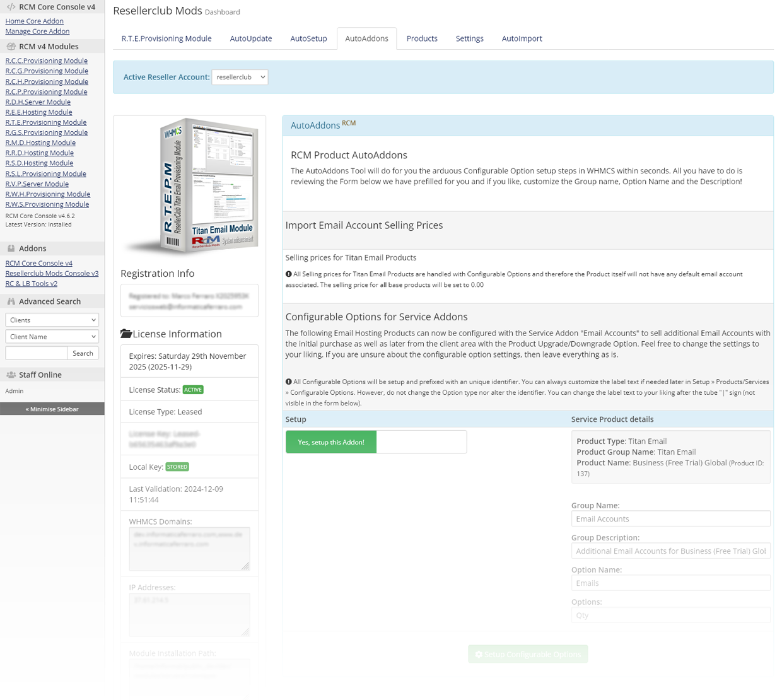Click the License Information folder icon
The image size is (782, 700).
point(126,334)
